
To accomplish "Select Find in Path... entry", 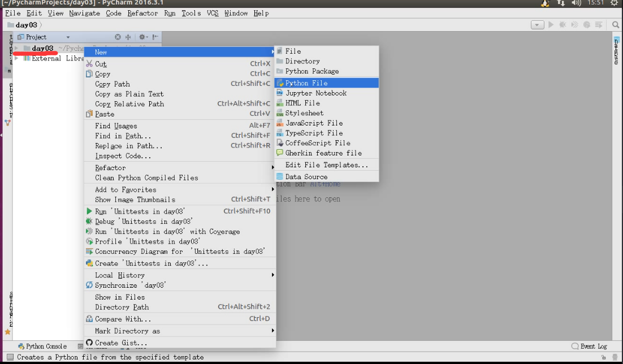I will click(180, 136).
